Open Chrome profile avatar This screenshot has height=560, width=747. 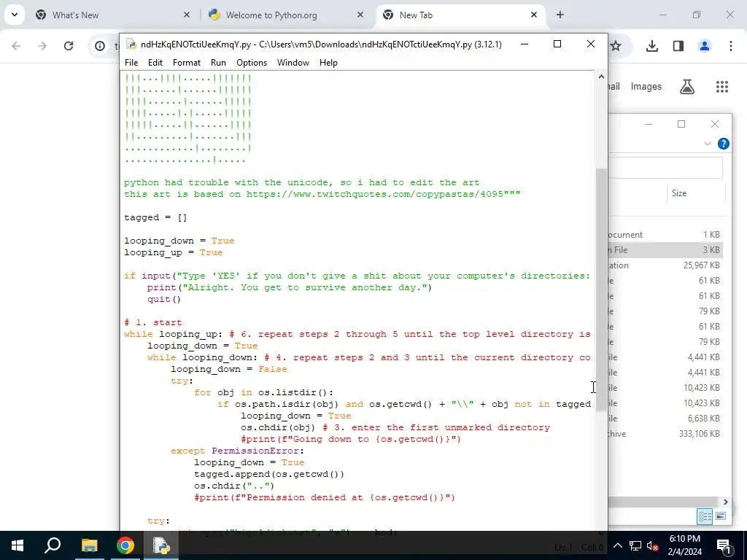[x=705, y=46]
